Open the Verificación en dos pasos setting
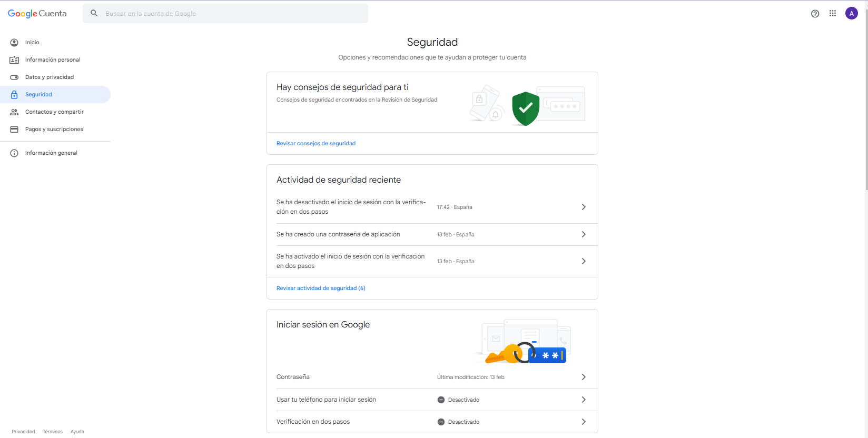 coord(432,422)
